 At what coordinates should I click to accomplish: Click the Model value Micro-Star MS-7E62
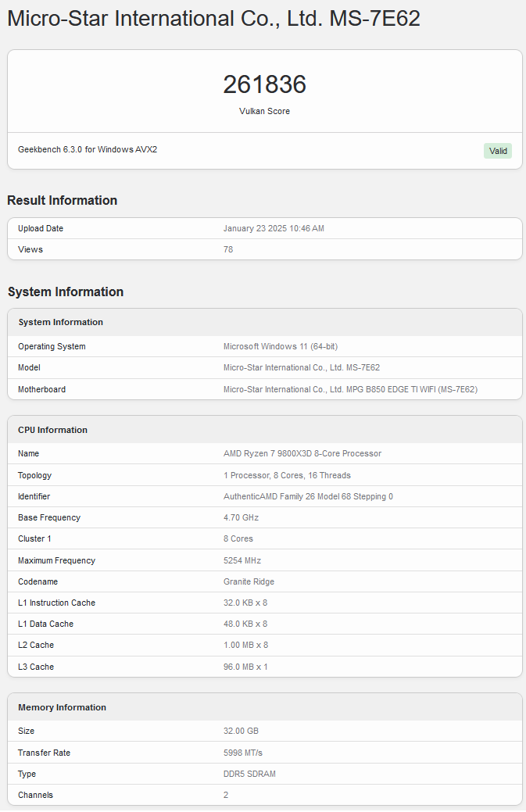[302, 367]
